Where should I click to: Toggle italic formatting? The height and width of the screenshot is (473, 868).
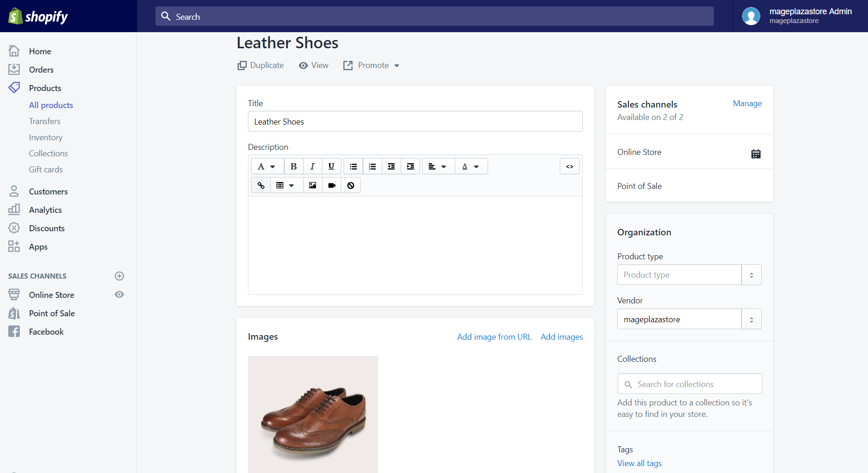(312, 166)
